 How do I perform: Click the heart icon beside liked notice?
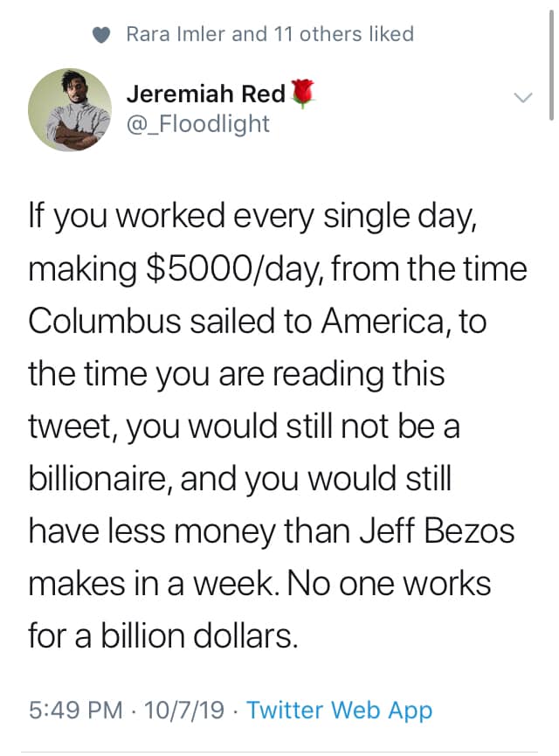(101, 35)
